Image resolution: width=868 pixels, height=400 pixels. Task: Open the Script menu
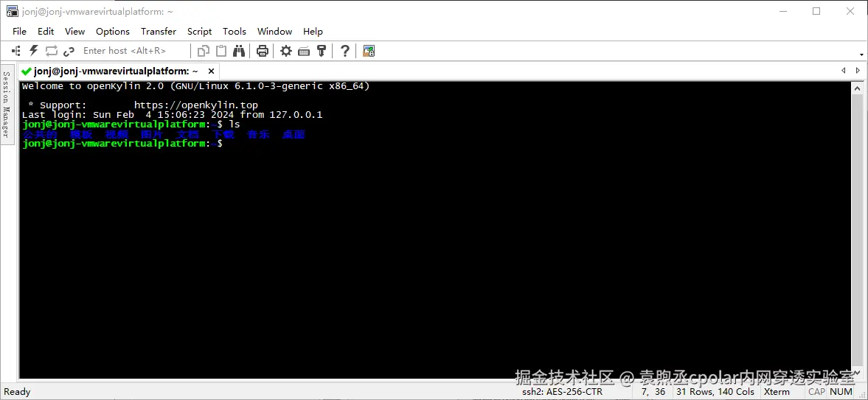[x=199, y=32]
